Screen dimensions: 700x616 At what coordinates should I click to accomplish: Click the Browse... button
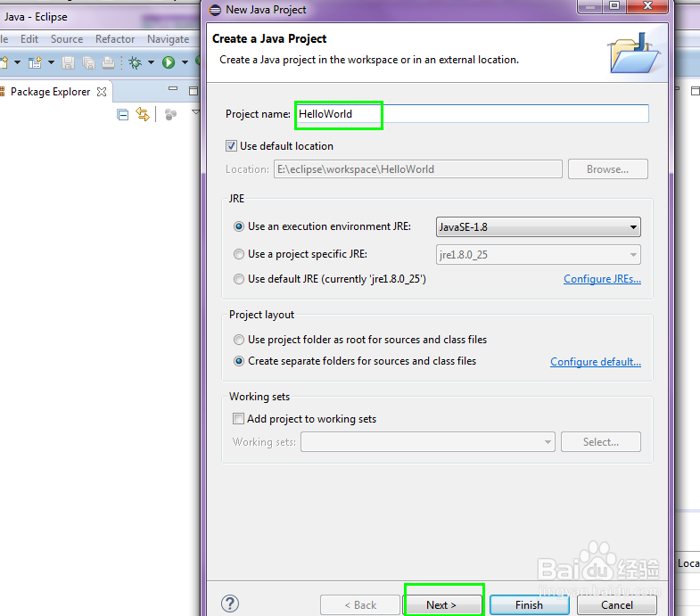(607, 169)
